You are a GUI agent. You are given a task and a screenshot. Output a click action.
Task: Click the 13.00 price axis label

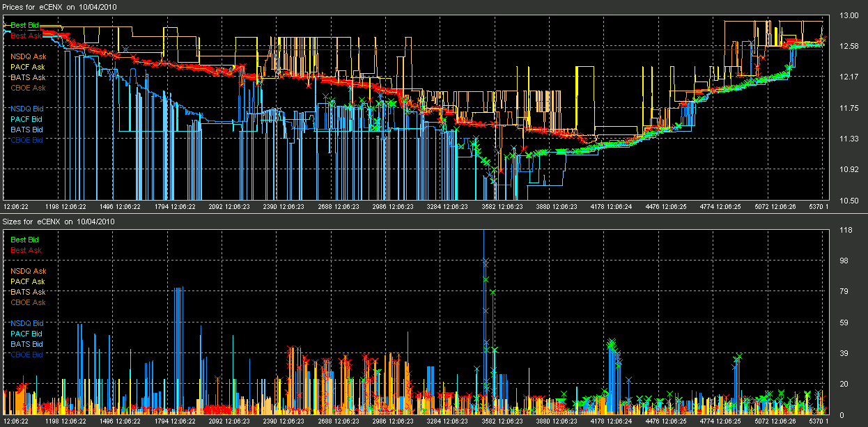tap(849, 15)
